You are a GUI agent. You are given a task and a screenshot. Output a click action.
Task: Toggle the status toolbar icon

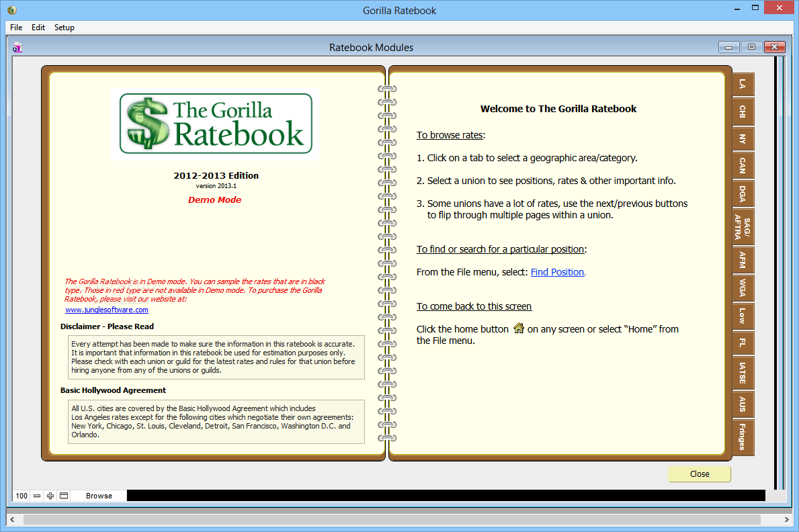click(x=64, y=496)
